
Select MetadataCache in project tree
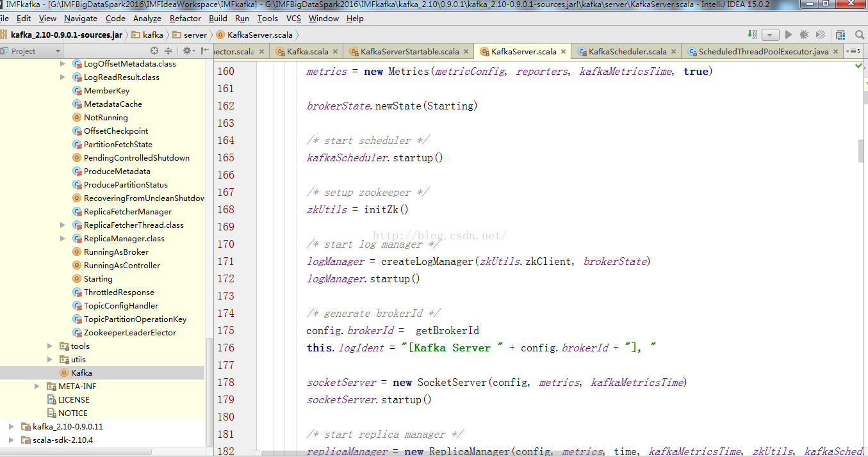click(x=113, y=104)
